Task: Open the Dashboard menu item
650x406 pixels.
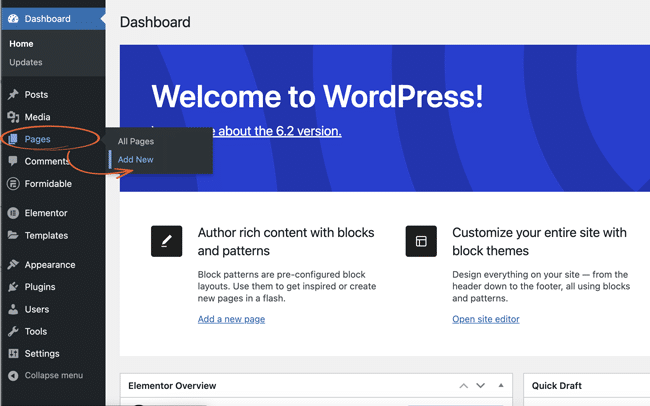Action: (53, 19)
